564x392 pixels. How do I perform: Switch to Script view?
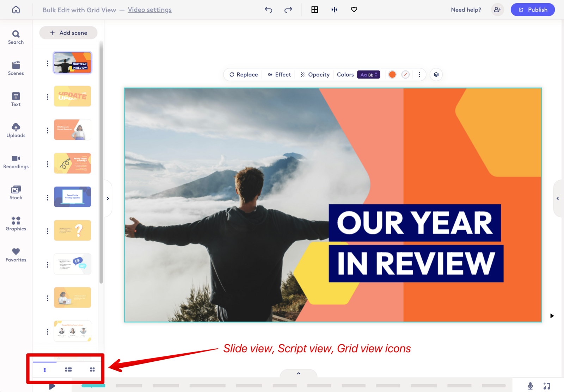[x=68, y=369]
